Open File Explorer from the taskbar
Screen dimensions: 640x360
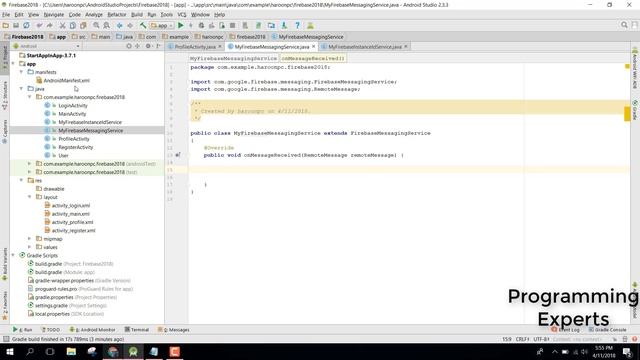[x=71, y=351]
